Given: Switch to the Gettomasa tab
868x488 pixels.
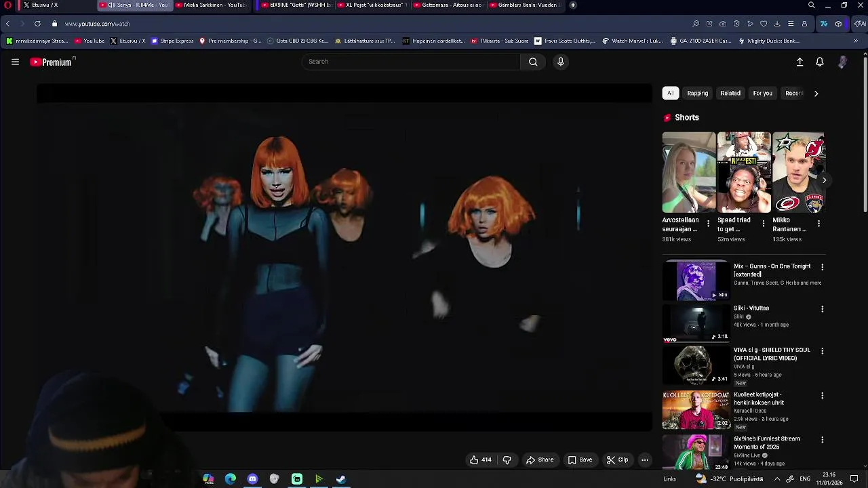Looking at the screenshot, I should pos(448,5).
